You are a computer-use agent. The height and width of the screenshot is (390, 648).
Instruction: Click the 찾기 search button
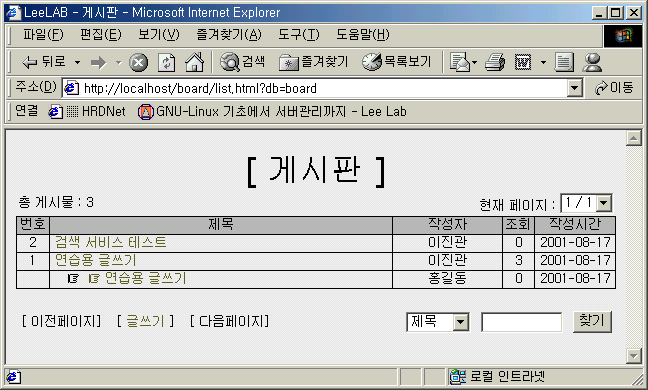592,321
